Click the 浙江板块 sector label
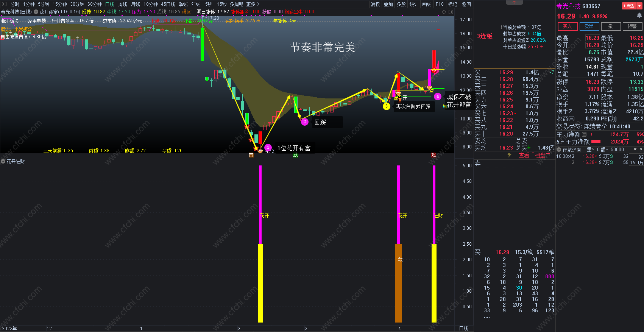 pyautogui.click(x=10, y=21)
